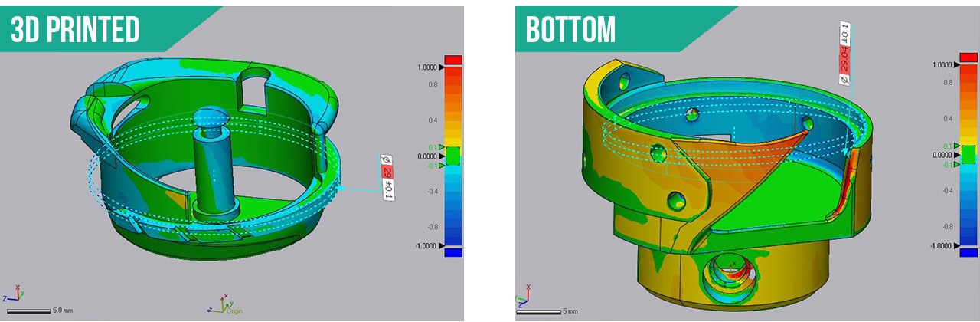Click the -0.4 value on 3D PRINTED legend
The width and height of the screenshot is (980, 322).
(x=431, y=192)
